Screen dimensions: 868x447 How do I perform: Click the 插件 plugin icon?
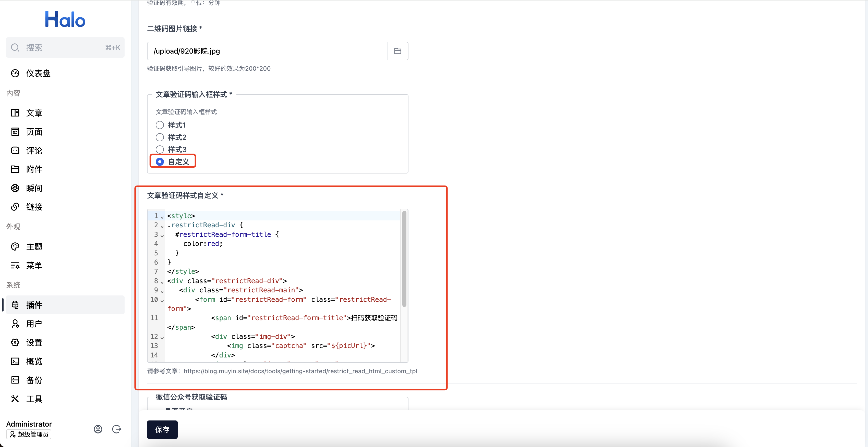pyautogui.click(x=15, y=305)
